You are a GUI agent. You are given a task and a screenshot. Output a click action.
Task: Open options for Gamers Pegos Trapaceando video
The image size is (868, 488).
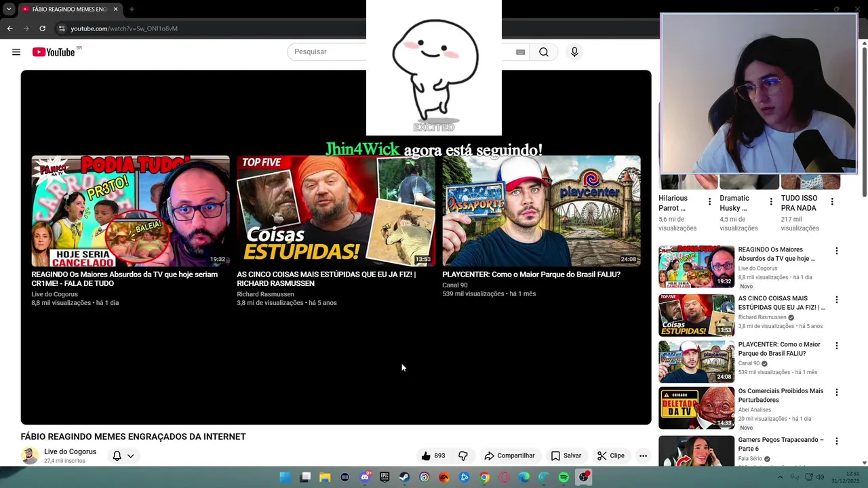[836, 441]
